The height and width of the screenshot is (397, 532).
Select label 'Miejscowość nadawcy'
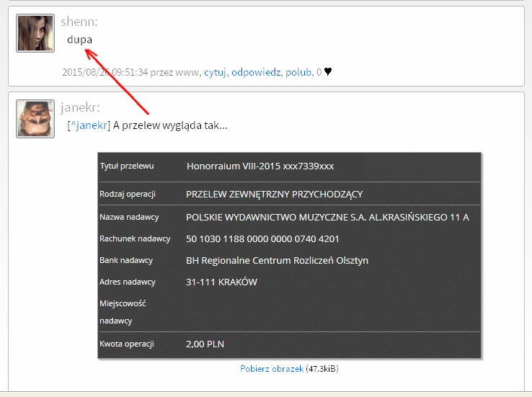point(123,312)
